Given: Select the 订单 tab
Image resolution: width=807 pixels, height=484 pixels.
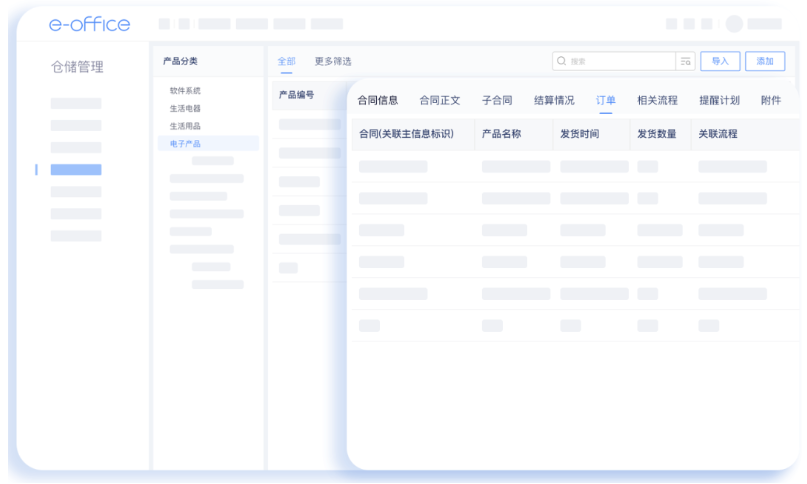Looking at the screenshot, I should tap(606, 100).
